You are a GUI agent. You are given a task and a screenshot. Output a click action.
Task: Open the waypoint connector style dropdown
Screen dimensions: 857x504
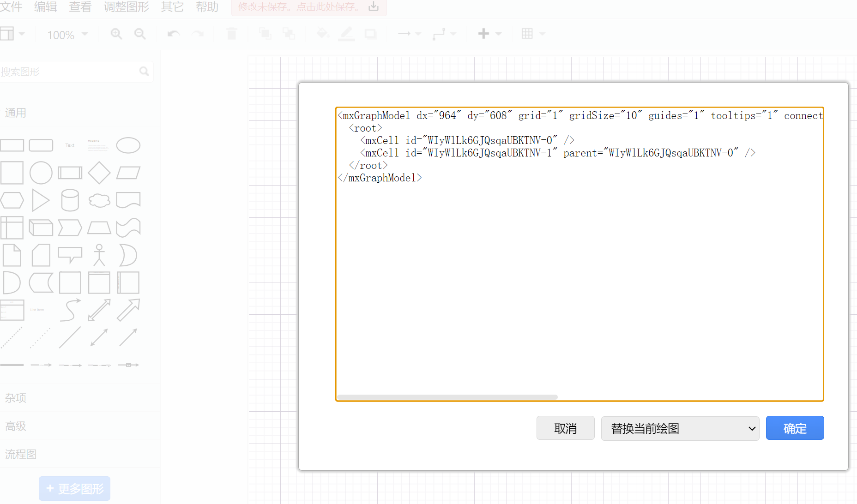(x=444, y=34)
